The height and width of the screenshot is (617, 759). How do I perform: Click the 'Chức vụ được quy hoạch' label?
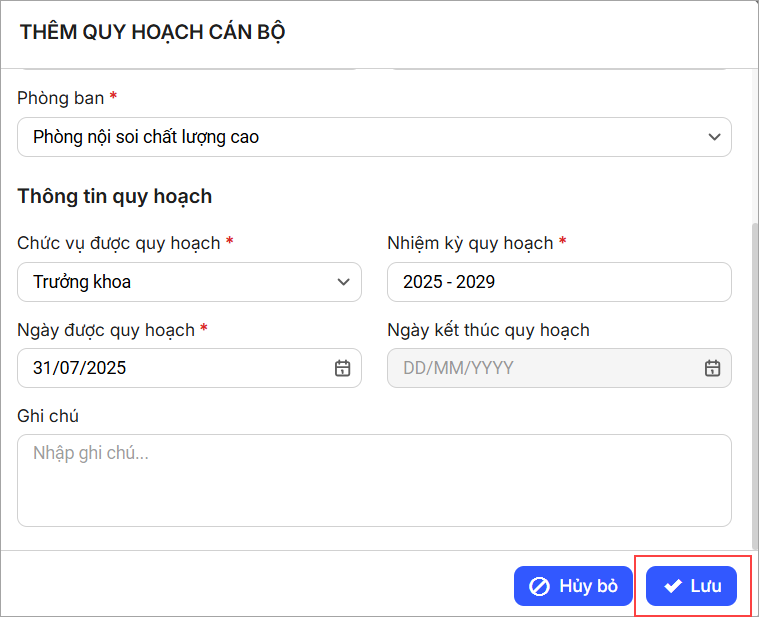(x=119, y=243)
